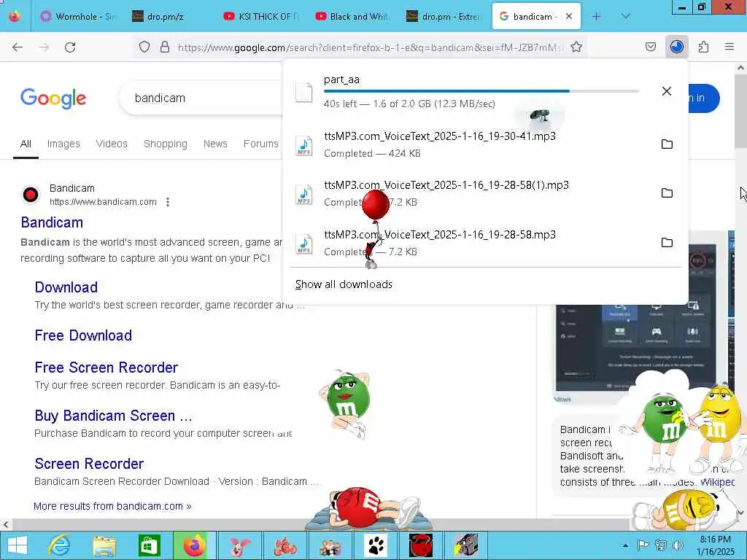Image resolution: width=747 pixels, height=560 pixels.
Task: Cancel the part_aa download
Action: [x=667, y=91]
